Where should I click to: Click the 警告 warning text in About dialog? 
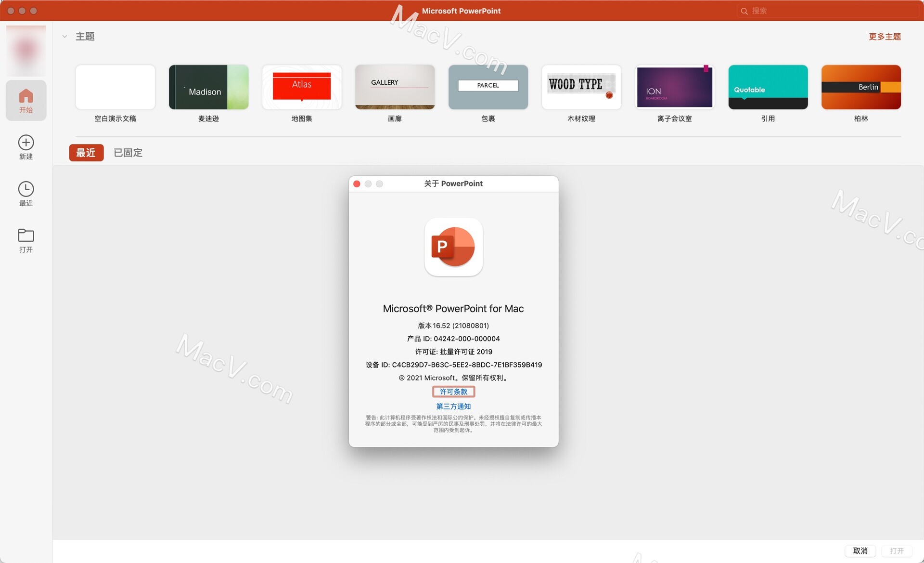pyautogui.click(x=453, y=424)
